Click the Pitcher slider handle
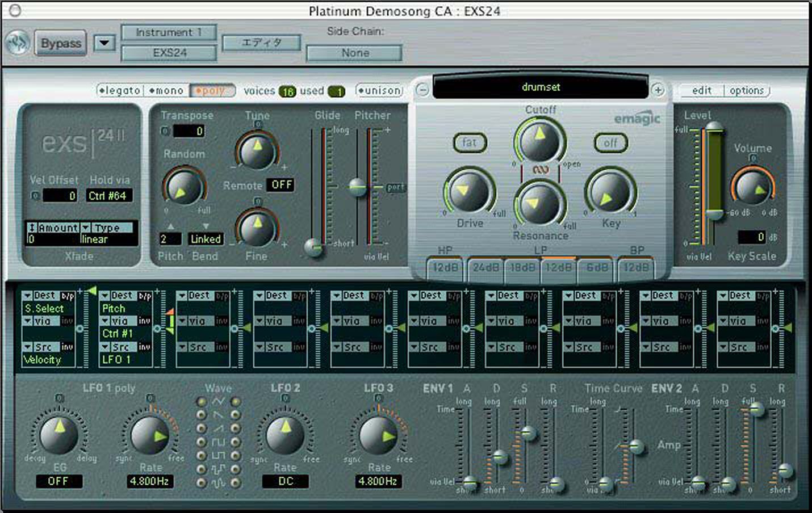Screen dimensions: 812x513 [358, 186]
